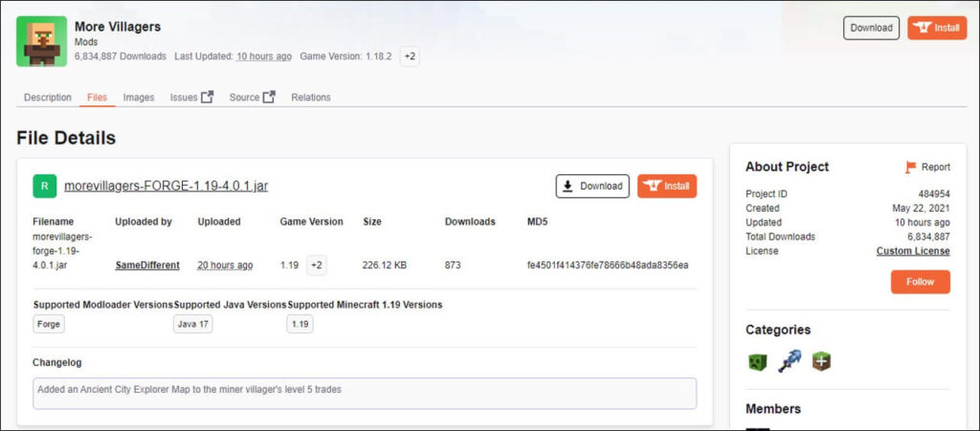This screenshot has height=431, width=980.
Task: Click the green R release badge
Action: pos(45,187)
